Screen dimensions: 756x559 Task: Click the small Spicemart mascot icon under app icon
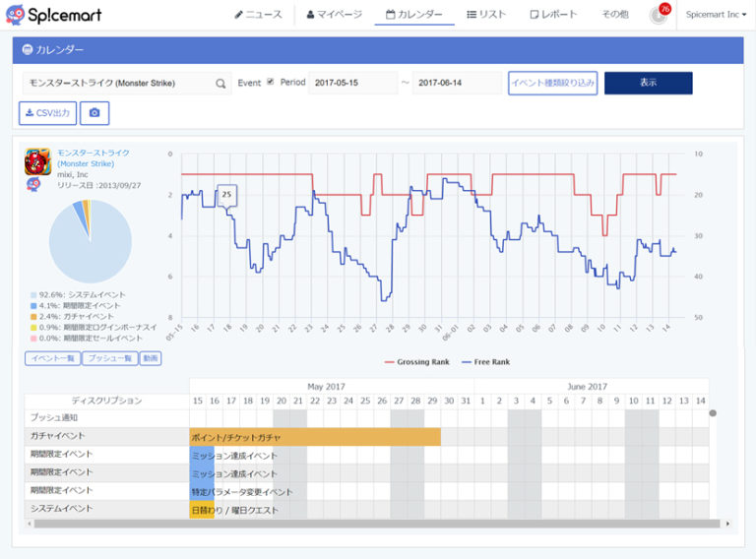coord(33,185)
